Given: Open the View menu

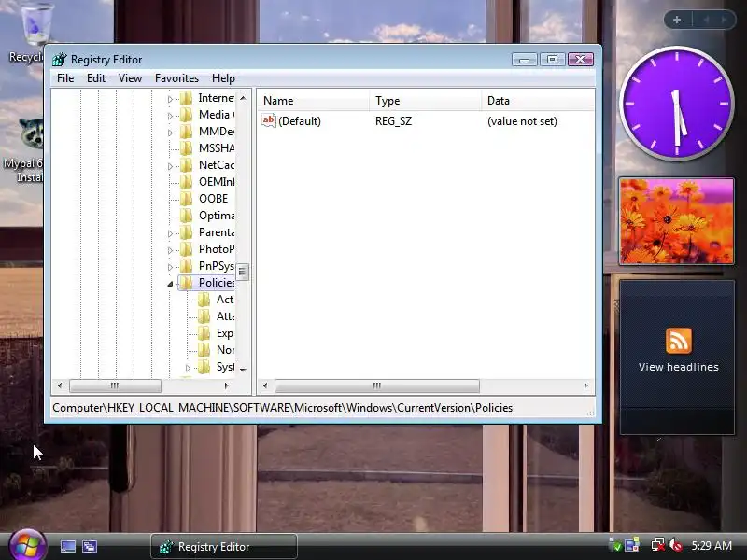Looking at the screenshot, I should (130, 78).
